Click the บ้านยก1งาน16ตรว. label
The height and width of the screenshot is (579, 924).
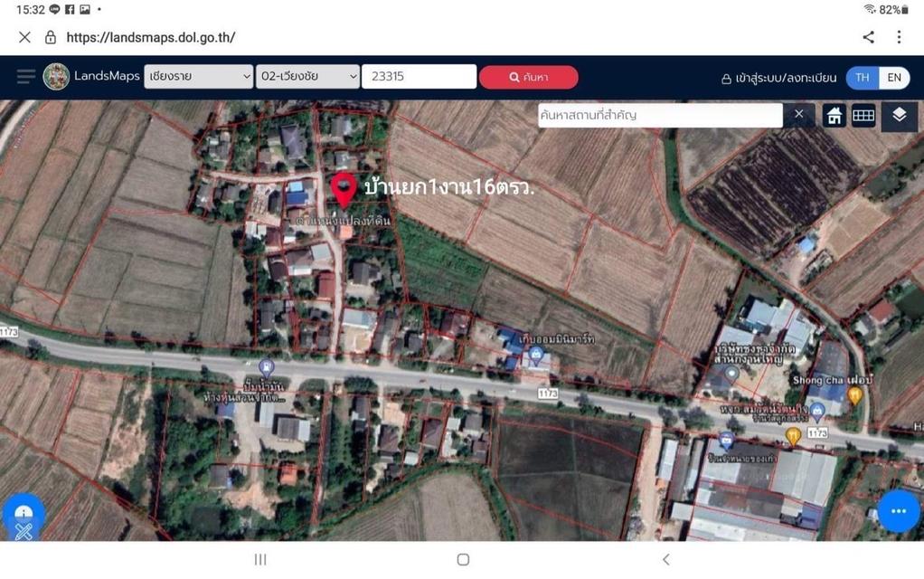449,187
